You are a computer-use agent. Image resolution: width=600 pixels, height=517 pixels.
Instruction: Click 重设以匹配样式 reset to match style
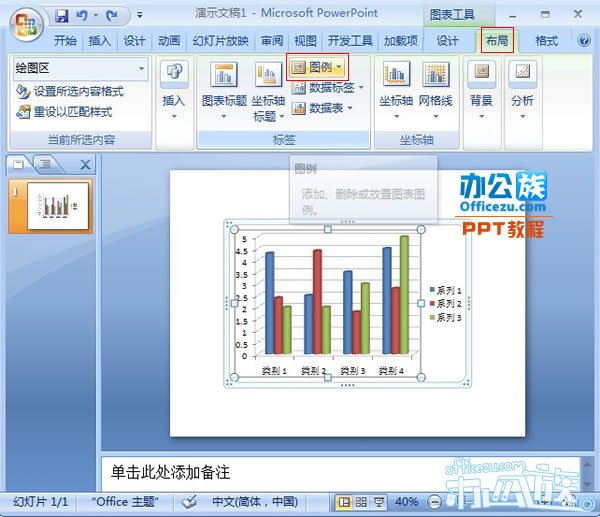tap(64, 112)
